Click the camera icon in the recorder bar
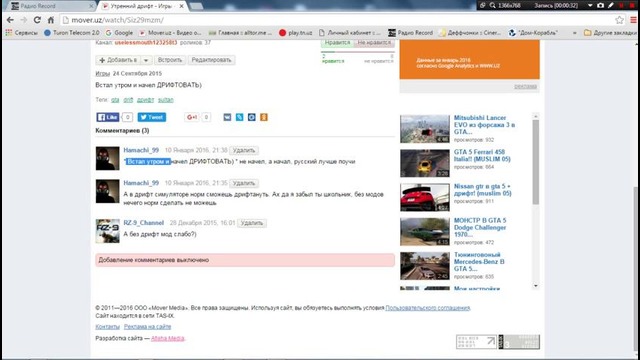 tap(600, 5)
